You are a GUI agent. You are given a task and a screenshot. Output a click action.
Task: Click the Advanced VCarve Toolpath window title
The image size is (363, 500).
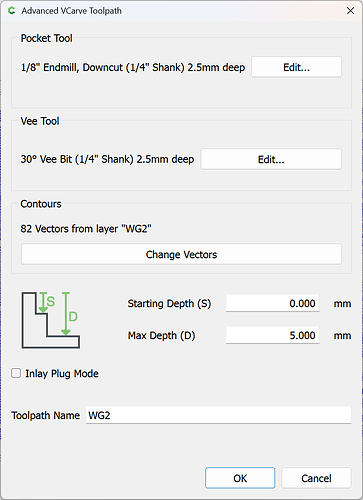(x=71, y=11)
